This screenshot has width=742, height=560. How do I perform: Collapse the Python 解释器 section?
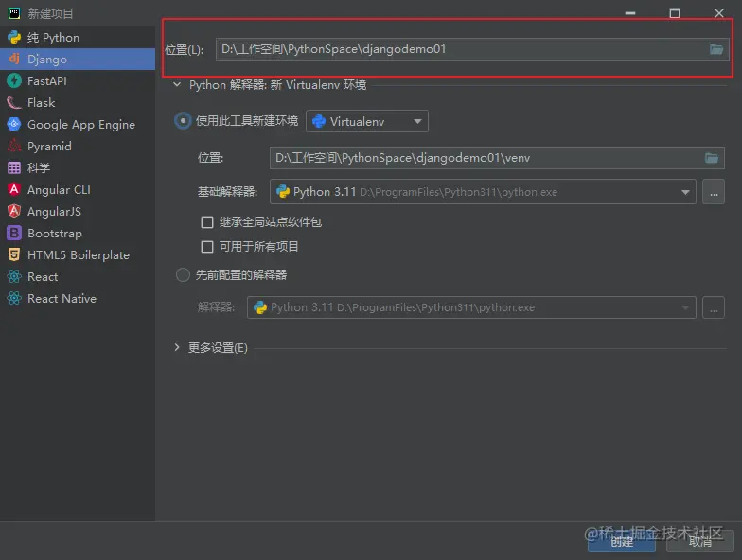(177, 85)
